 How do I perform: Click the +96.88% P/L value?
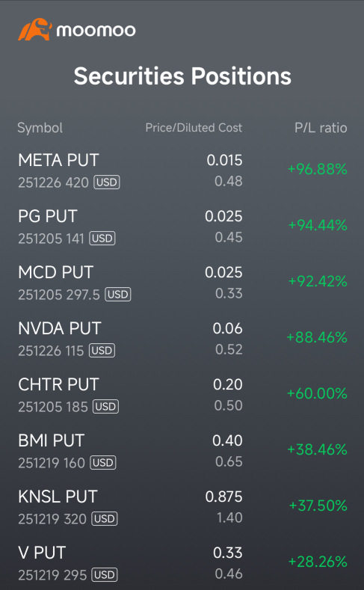point(318,169)
